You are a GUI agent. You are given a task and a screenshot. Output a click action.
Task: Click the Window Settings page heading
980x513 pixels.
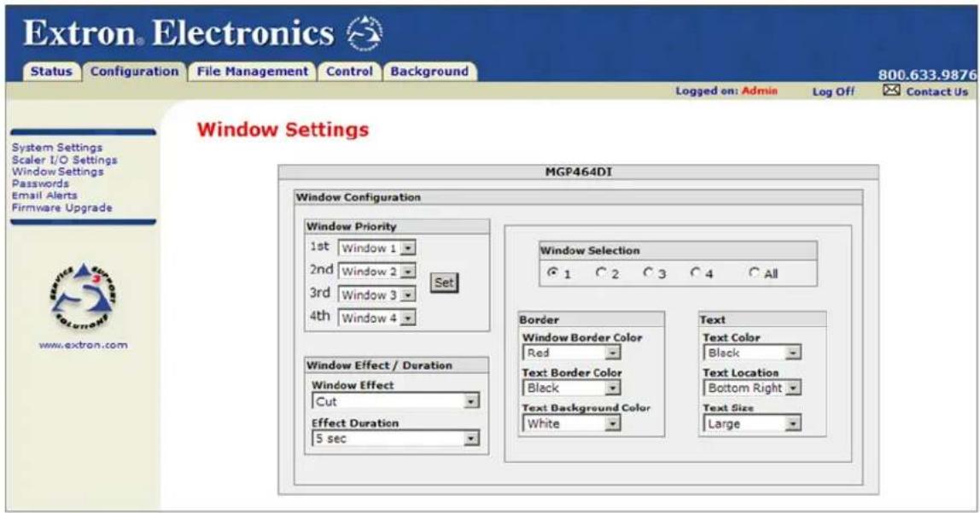pyautogui.click(x=283, y=130)
